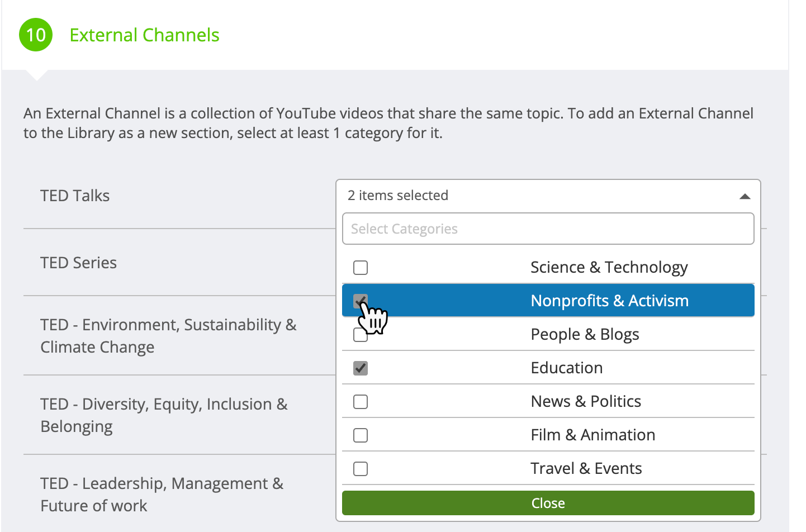Uncheck the Nonprofits & Activism checkbox
The image size is (806, 532).
(x=361, y=301)
